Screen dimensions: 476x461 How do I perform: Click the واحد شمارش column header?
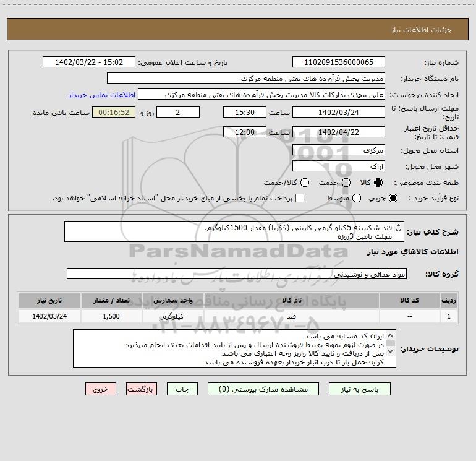[x=172, y=301]
